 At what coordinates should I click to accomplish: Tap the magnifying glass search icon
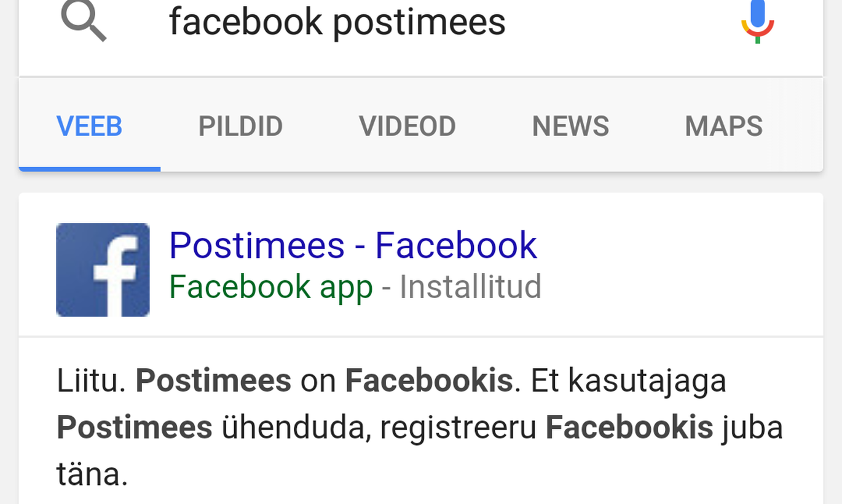tap(84, 21)
